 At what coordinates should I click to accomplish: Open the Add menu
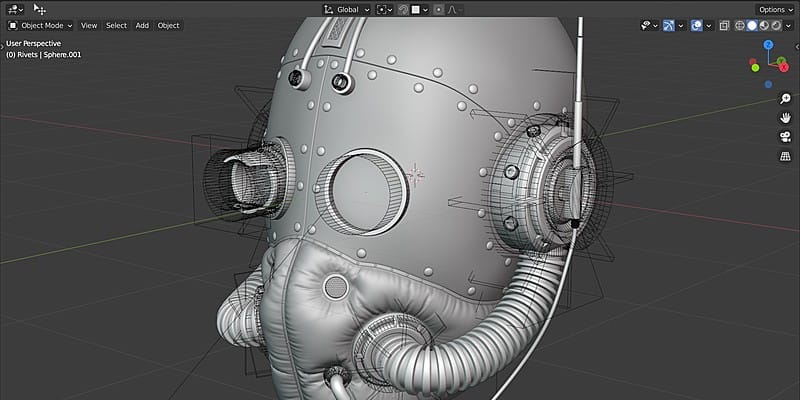(x=142, y=26)
